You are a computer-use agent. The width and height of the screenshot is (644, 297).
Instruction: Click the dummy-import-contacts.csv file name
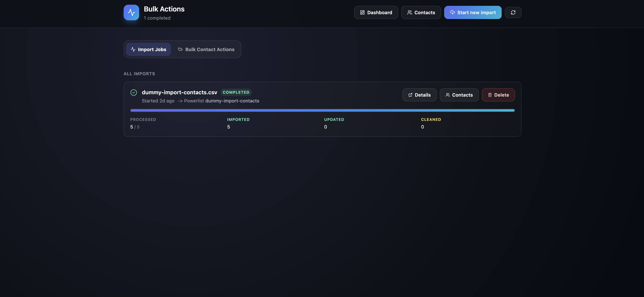(180, 93)
